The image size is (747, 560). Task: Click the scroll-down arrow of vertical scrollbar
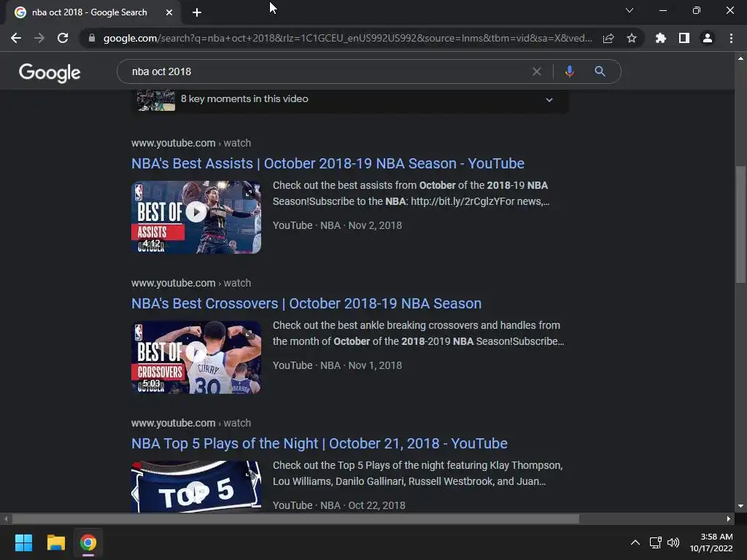[x=740, y=506]
